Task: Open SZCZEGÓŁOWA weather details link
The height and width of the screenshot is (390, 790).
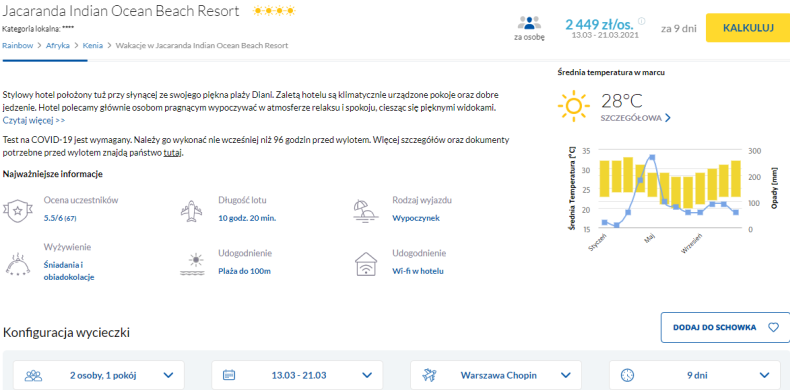Action: pos(631,118)
